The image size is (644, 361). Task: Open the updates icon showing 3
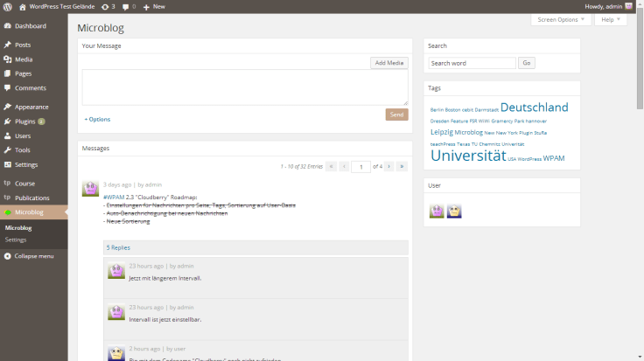click(108, 7)
